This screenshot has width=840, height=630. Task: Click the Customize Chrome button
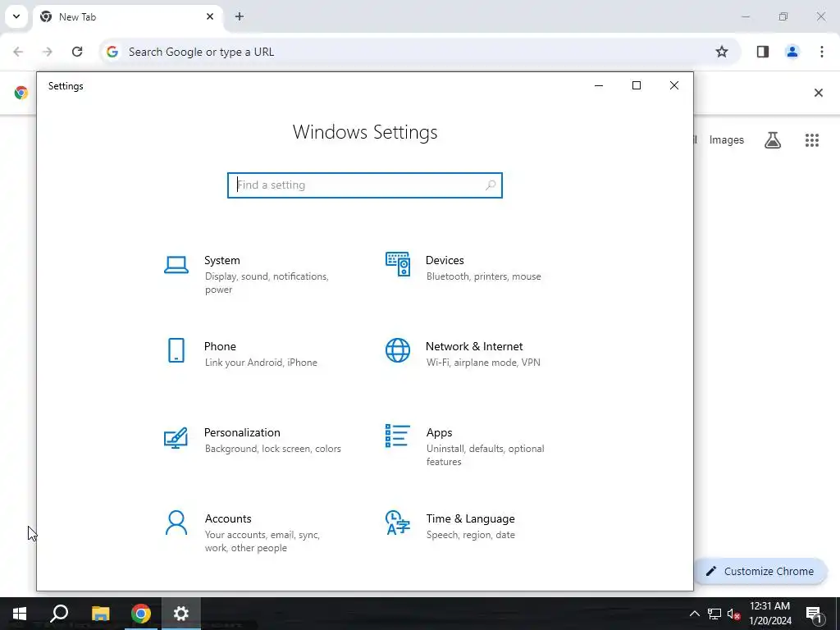760,572
